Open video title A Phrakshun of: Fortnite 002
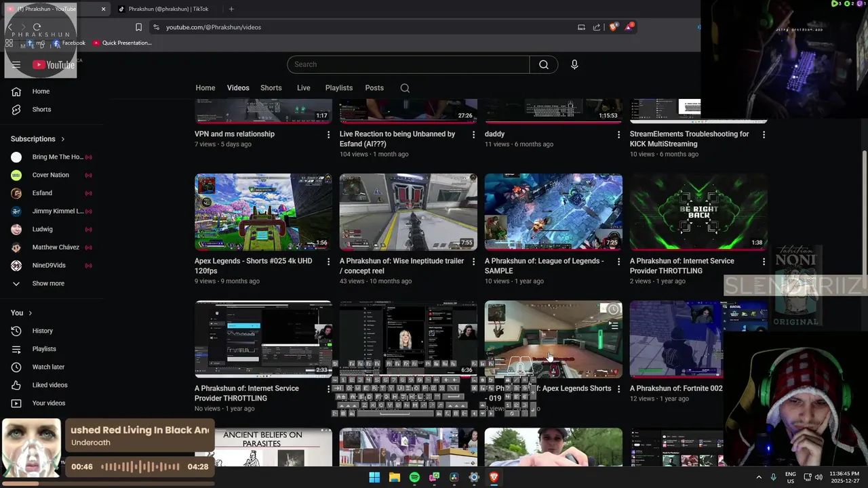The width and height of the screenshot is (868, 488). point(676,388)
